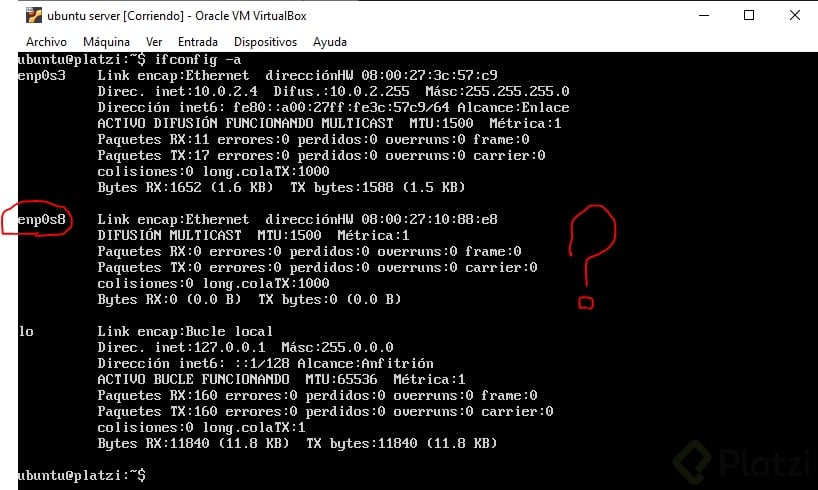Image resolution: width=818 pixels, height=490 pixels.
Task: Open the Dispositivos menu
Action: click(265, 42)
